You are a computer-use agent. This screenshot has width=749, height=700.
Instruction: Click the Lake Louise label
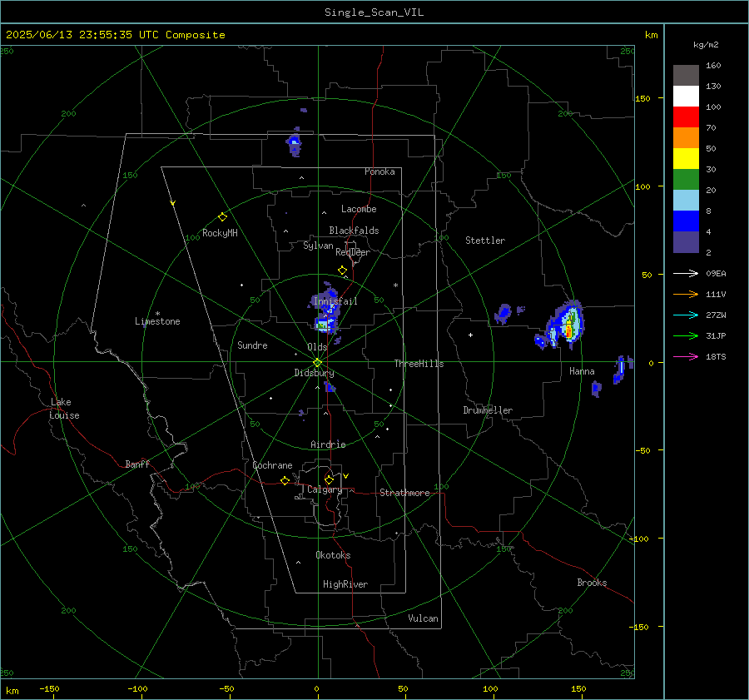tap(64, 409)
